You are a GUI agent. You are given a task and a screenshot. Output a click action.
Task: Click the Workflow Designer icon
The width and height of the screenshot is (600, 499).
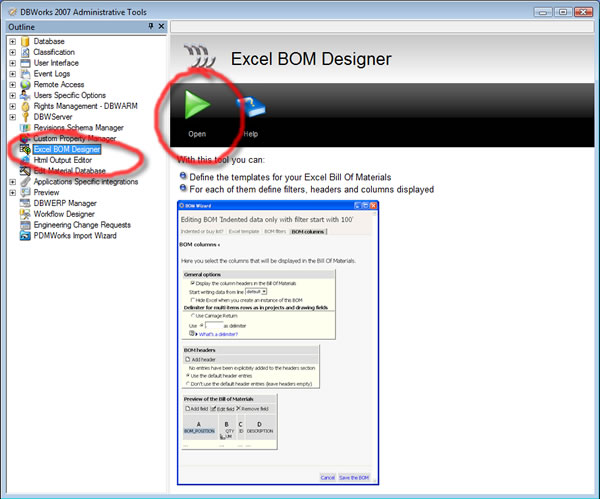click(x=25, y=214)
